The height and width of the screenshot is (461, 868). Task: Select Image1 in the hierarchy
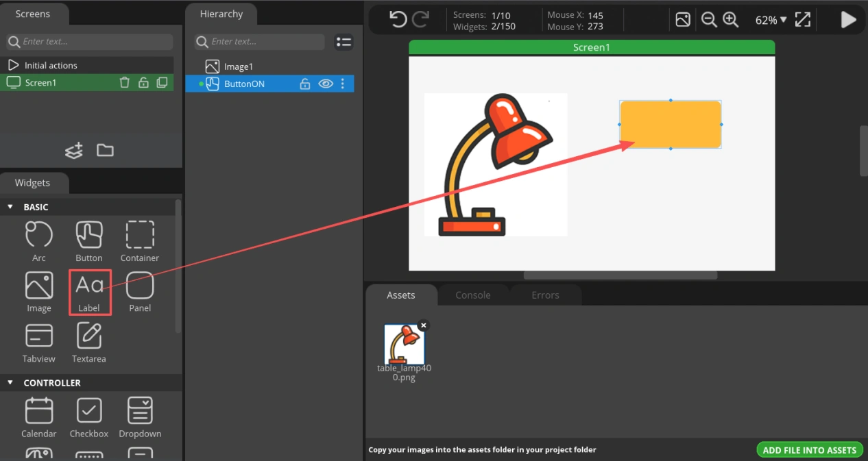click(x=239, y=66)
